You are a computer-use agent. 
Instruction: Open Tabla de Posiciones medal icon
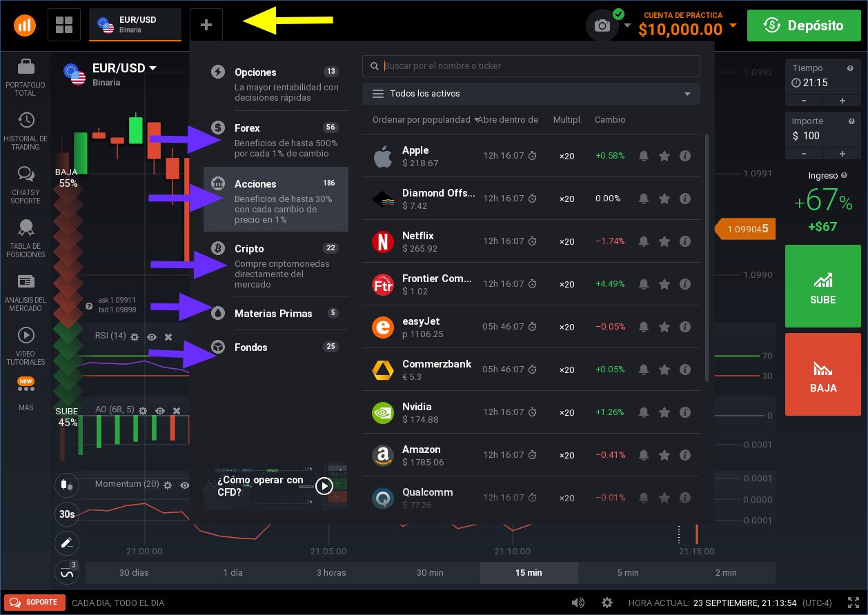coord(26,228)
